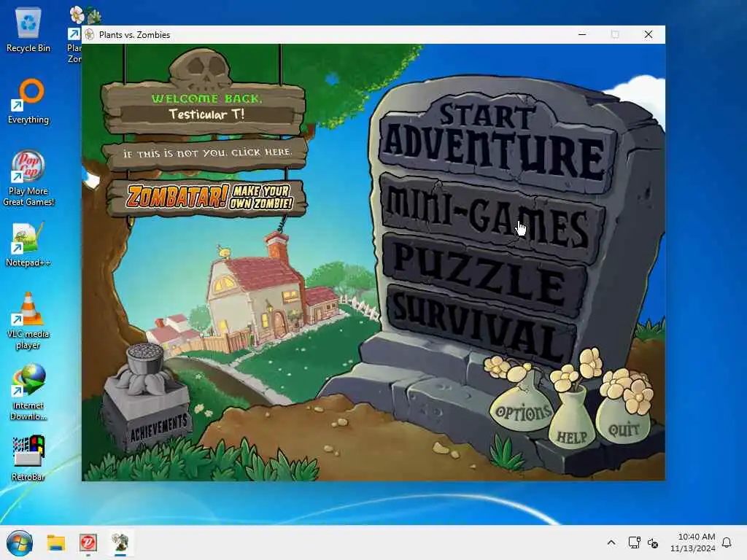Select Internet Download Manager desktop icon
Screen dimensions: 747x560
pos(28,393)
